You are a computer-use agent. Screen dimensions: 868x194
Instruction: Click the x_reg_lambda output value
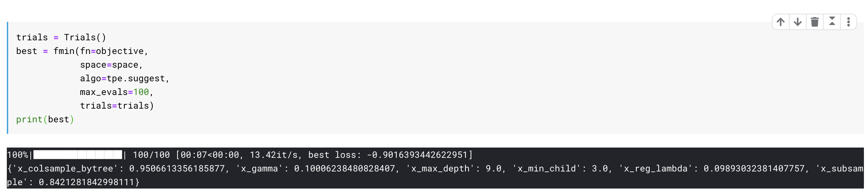coord(754,169)
